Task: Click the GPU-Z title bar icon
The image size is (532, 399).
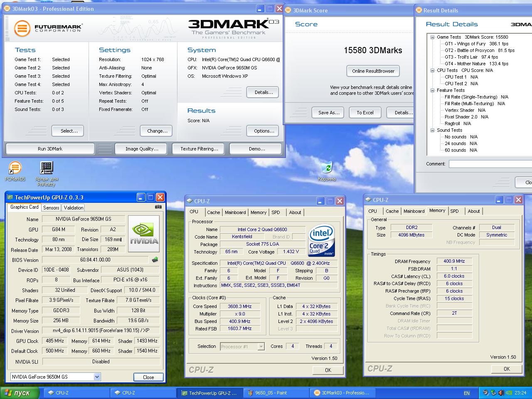Action: 10,197
